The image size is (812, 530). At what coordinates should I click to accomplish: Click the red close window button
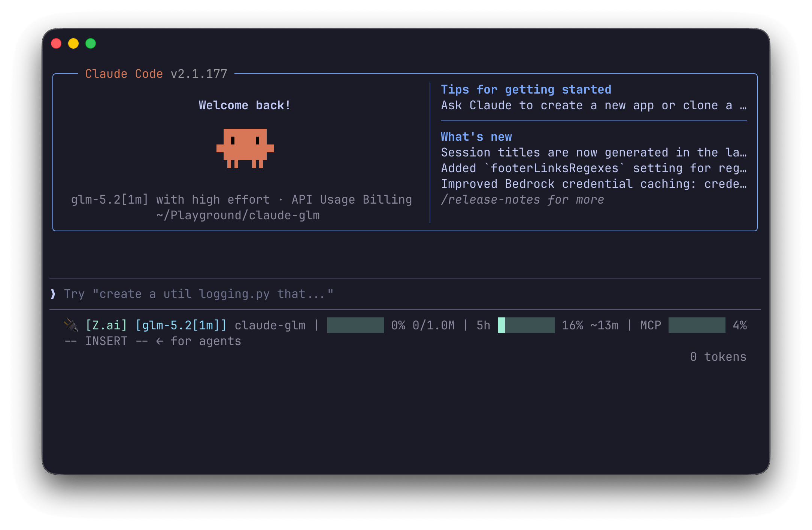click(x=56, y=44)
